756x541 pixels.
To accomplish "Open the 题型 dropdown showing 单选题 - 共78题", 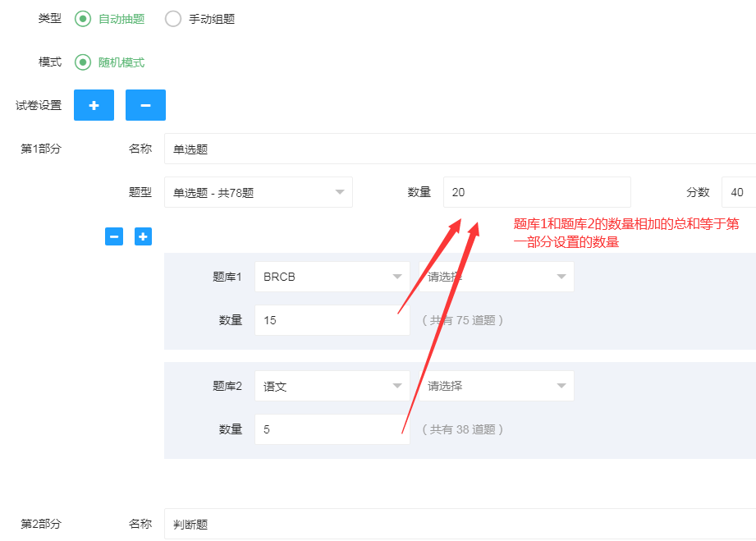I will (x=258, y=192).
